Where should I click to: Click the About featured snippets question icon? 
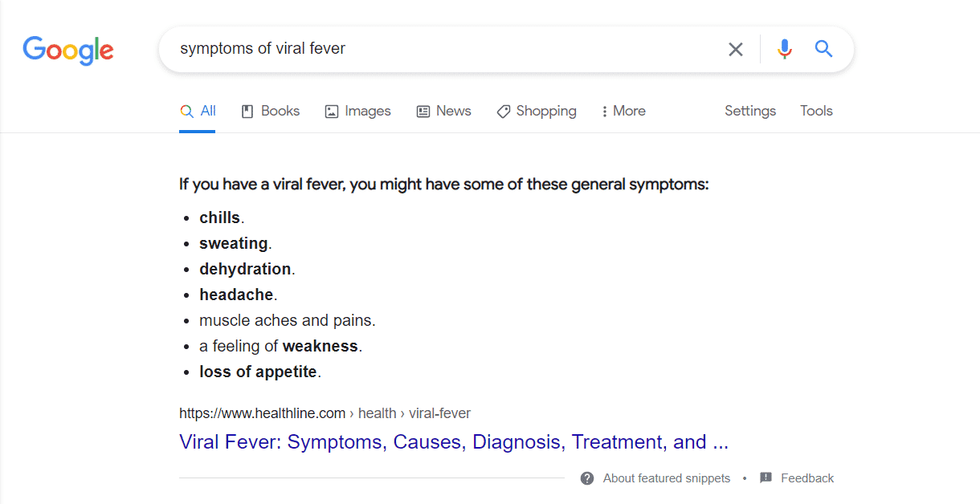pyautogui.click(x=587, y=478)
